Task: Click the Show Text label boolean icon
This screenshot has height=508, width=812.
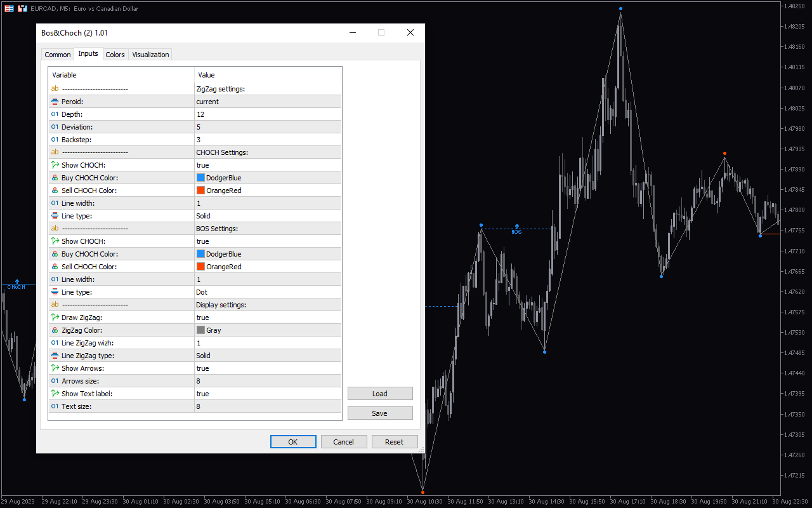Action: click(55, 394)
